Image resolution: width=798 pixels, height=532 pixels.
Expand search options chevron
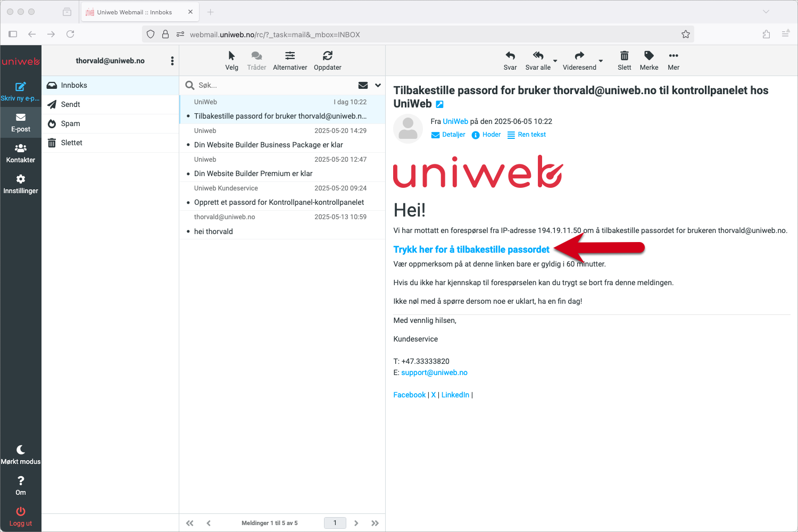point(378,85)
